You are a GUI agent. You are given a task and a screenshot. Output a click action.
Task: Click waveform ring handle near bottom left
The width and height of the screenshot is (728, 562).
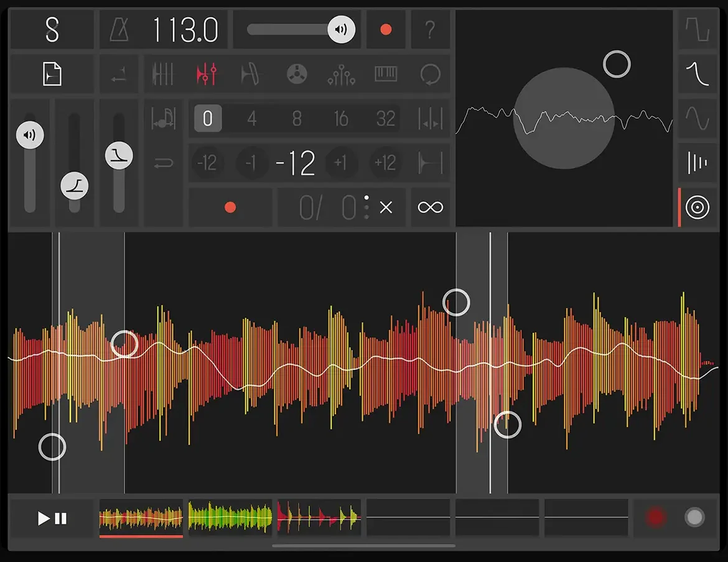(52, 447)
